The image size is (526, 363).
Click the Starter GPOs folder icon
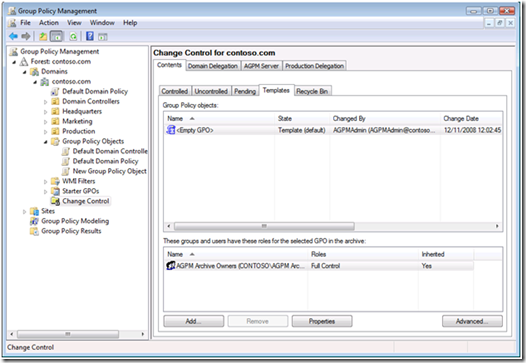55,191
